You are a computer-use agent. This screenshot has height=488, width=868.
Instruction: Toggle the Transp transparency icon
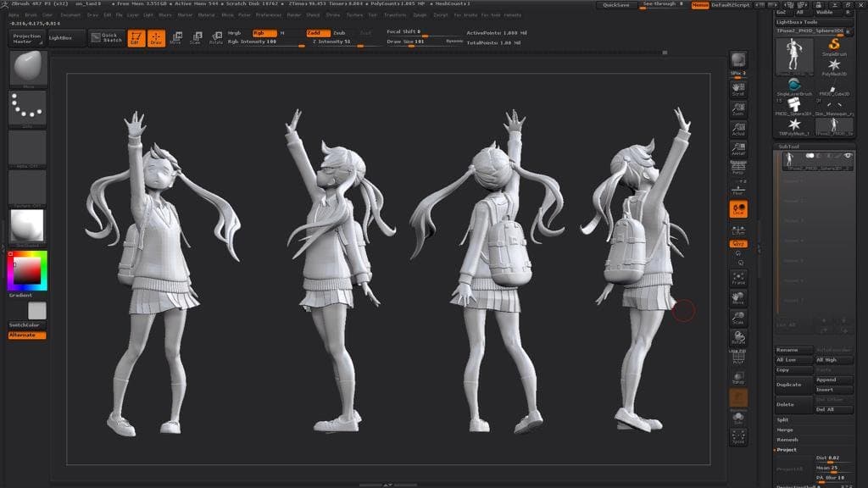[738, 378]
